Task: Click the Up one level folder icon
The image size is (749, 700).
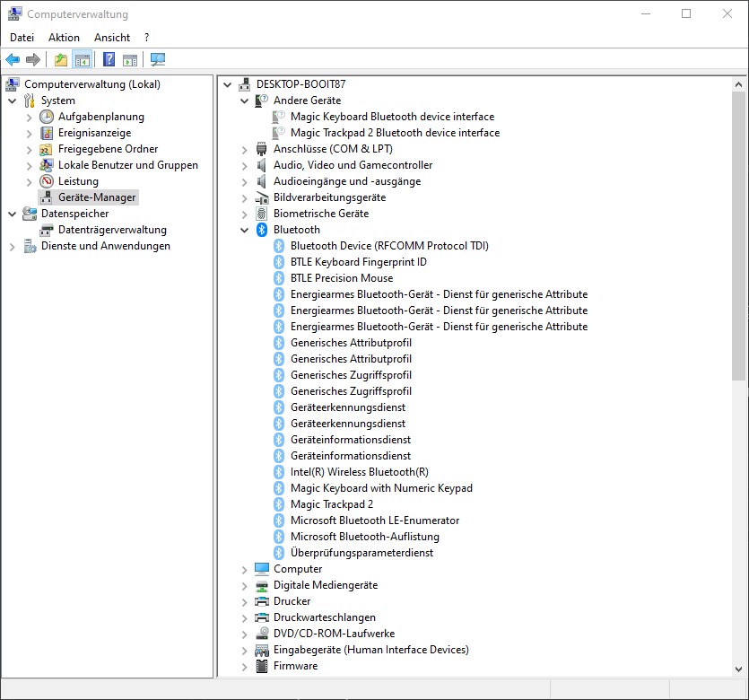Action: (x=61, y=60)
